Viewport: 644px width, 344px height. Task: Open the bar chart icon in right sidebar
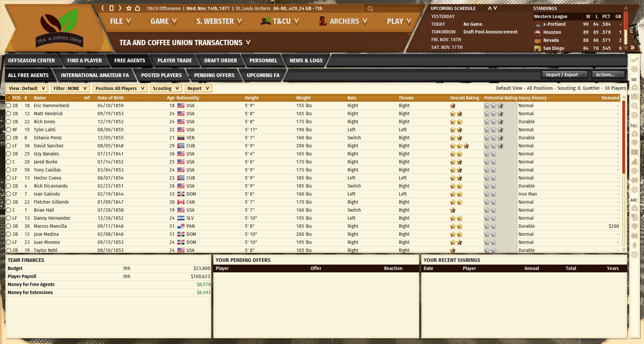pyautogui.click(x=634, y=161)
